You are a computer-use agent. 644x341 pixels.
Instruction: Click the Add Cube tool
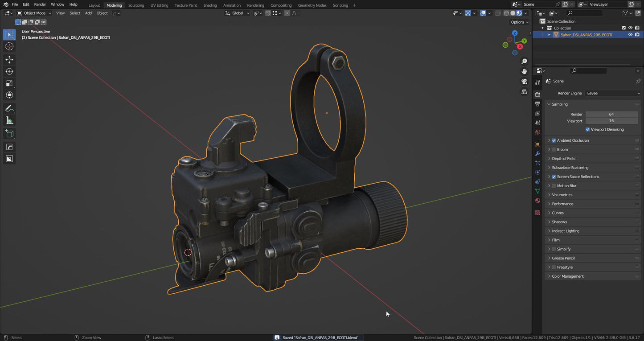pos(9,133)
